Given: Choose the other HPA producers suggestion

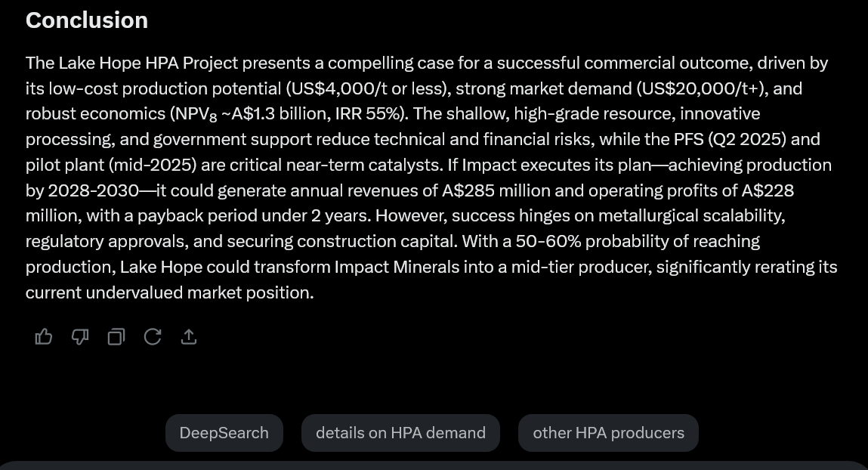Looking at the screenshot, I should (608, 433).
